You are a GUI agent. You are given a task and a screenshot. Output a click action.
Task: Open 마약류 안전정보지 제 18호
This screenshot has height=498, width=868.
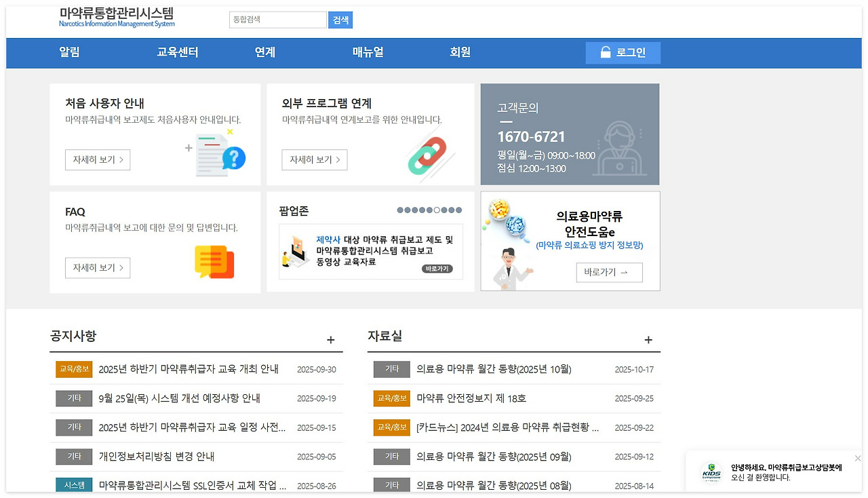tap(471, 398)
